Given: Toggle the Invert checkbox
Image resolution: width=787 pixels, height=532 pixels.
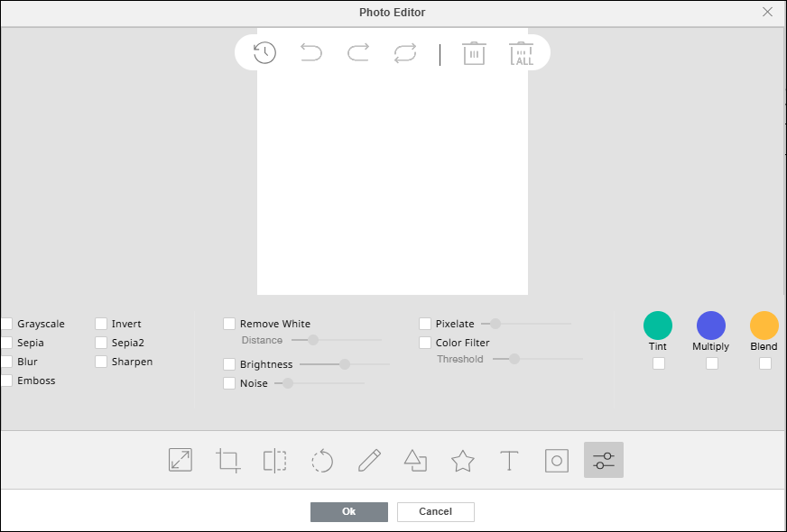Looking at the screenshot, I should coord(101,324).
